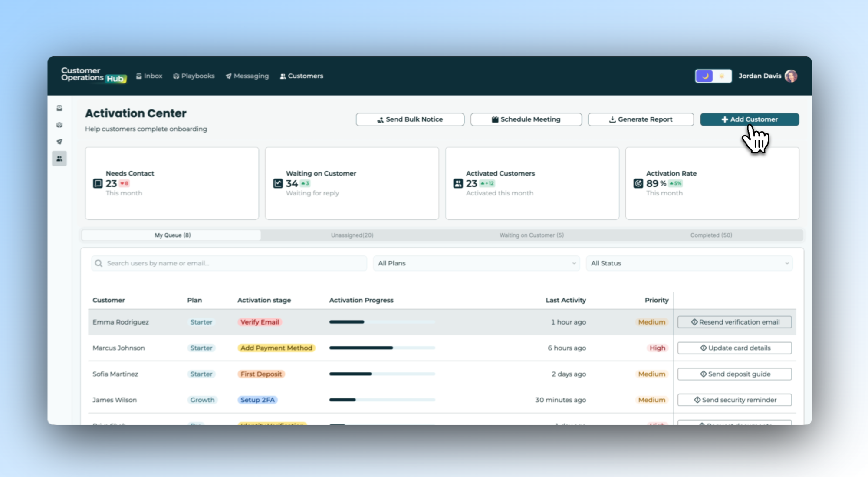This screenshot has width=868, height=477.
Task: Open the All Status dropdown
Action: tap(689, 263)
